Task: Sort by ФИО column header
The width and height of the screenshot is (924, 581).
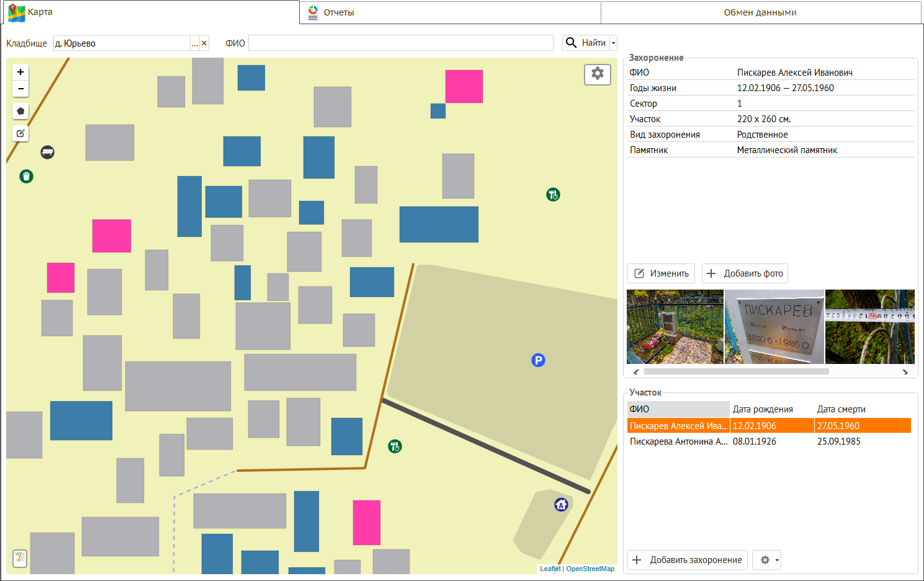Action: (678, 409)
